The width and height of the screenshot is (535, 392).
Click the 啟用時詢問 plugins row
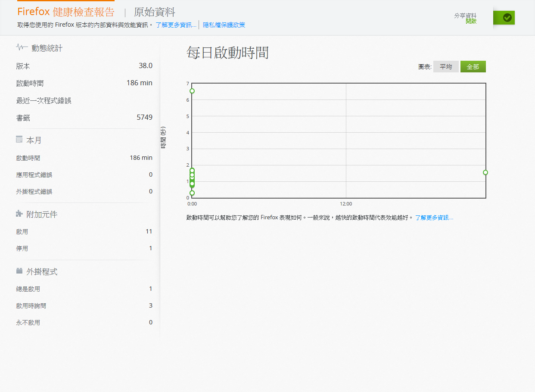[84, 306]
